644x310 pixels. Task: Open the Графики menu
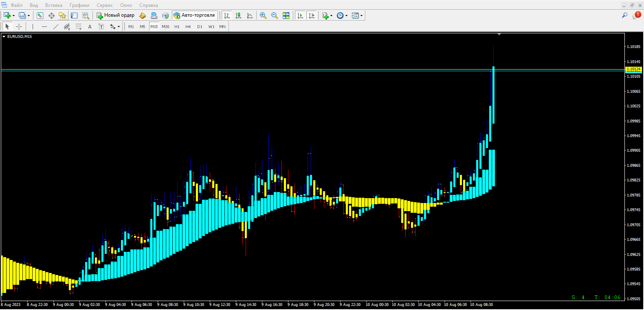(79, 5)
